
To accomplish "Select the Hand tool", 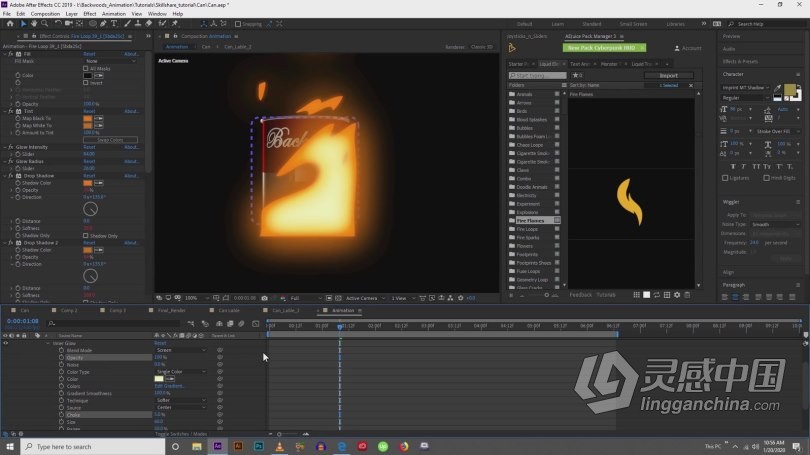I will (34, 24).
